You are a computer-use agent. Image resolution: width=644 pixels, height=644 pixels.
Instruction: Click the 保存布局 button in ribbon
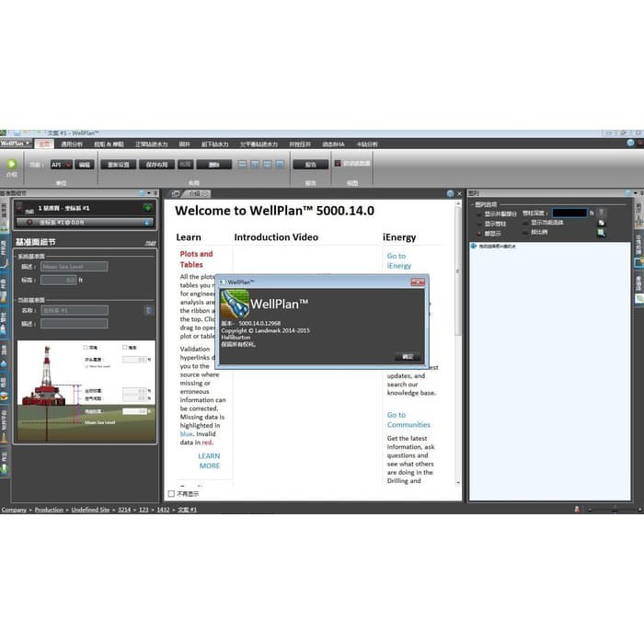point(157,165)
